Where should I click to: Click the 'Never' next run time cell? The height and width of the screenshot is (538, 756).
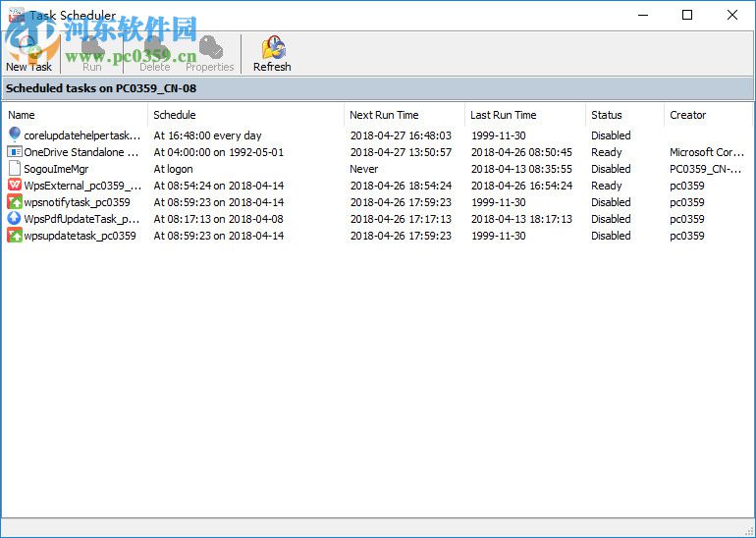(x=364, y=169)
